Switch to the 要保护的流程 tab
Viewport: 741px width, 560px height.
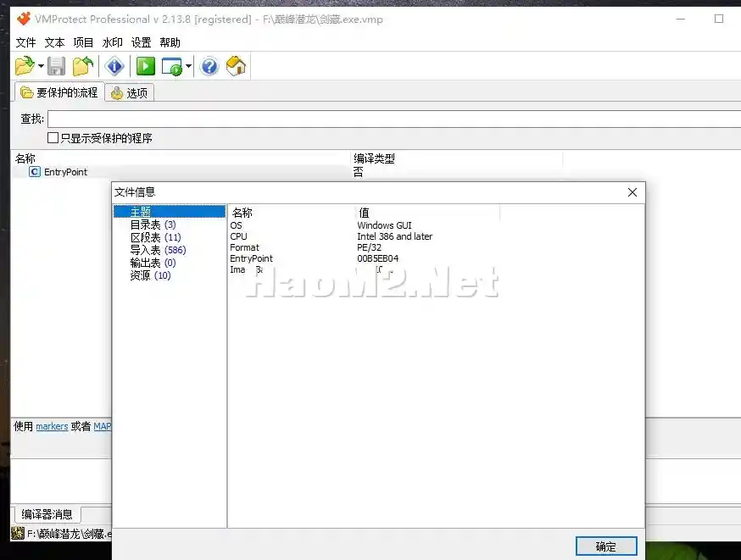tap(59, 92)
